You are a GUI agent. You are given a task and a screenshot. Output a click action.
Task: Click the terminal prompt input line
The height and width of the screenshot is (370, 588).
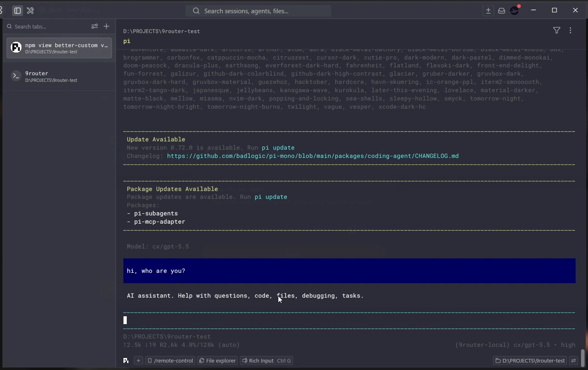(x=349, y=320)
